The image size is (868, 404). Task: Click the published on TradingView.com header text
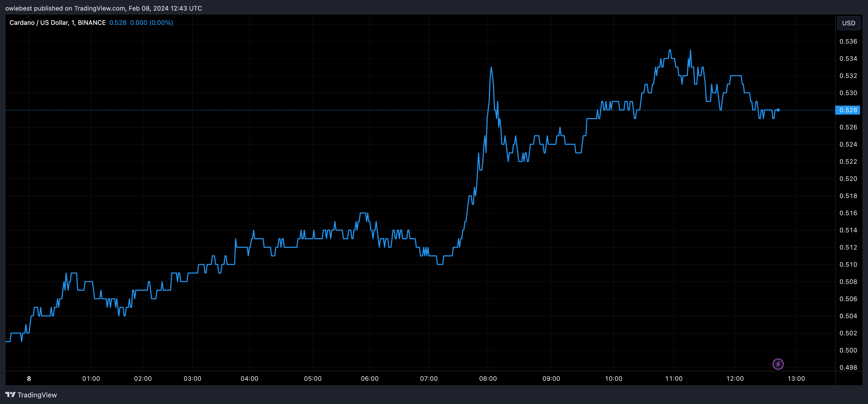point(104,8)
